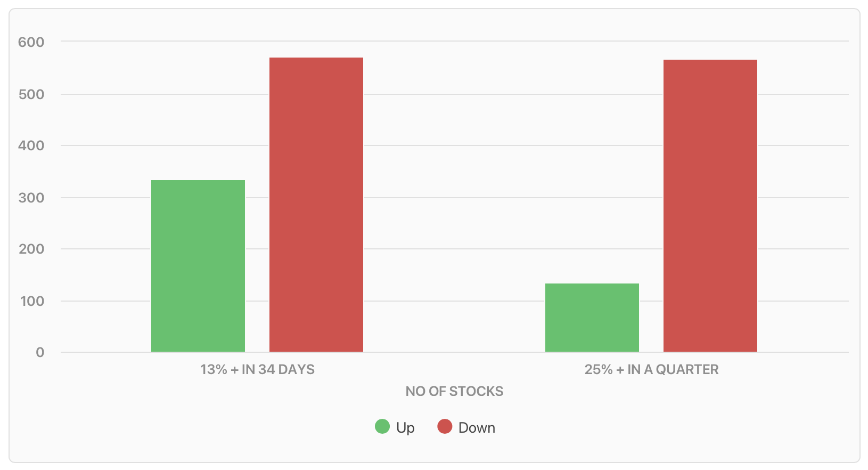This screenshot has width=868, height=470.
Task: Select red Down bar for 13% + IN 34 DAYS
Action: tap(316, 205)
